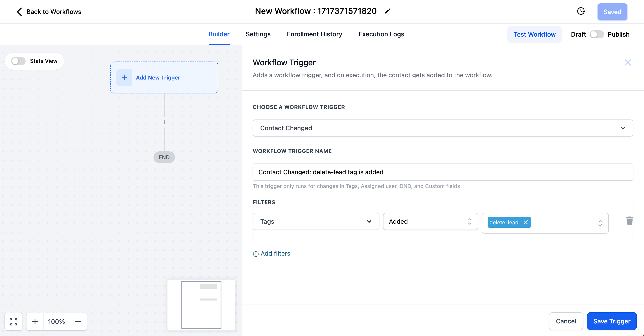644x336 pixels.
Task: Click the fit-to-screen expand icon
Action: [x=13, y=321]
